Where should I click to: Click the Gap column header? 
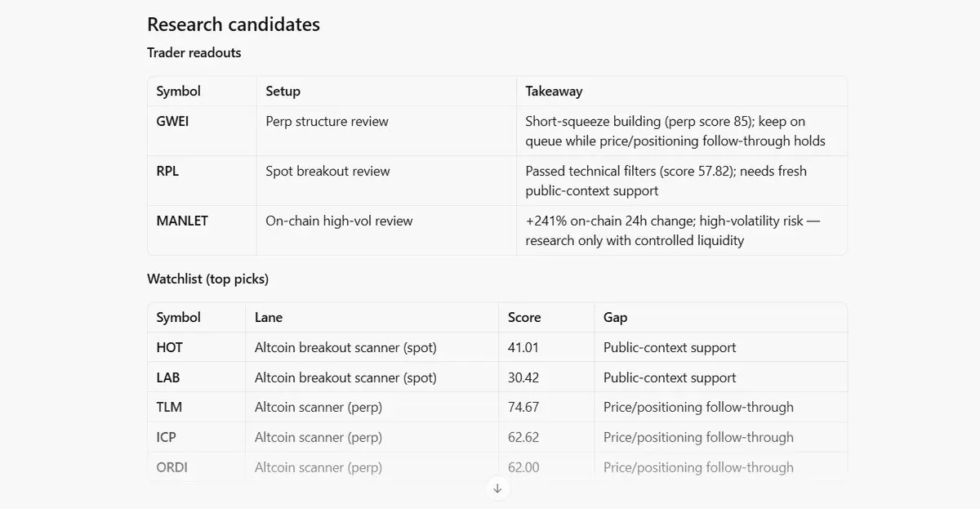pos(615,318)
